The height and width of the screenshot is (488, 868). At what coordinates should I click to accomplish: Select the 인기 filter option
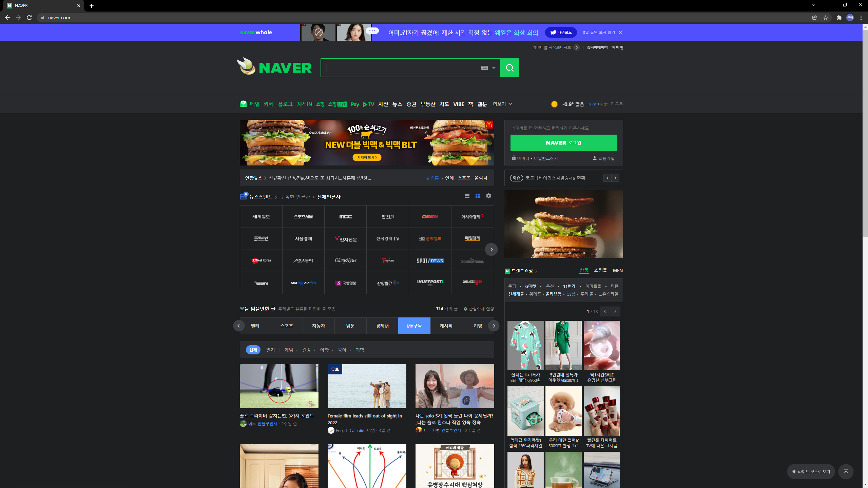click(x=270, y=350)
